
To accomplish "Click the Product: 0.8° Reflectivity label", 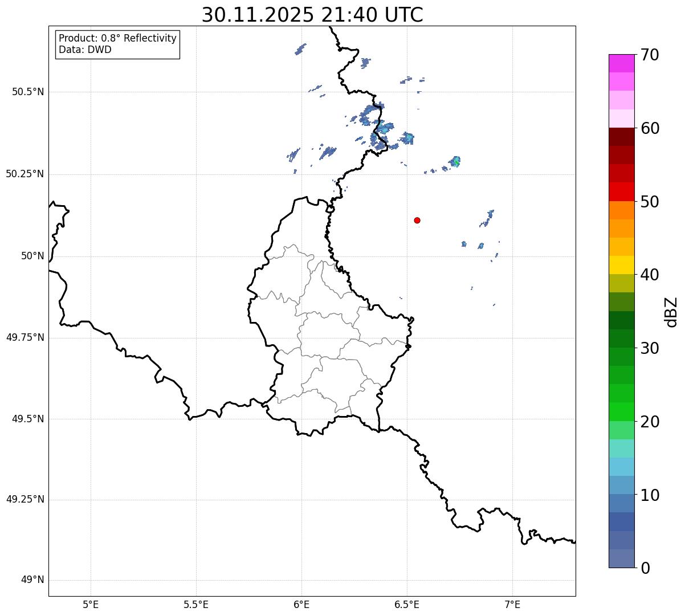I will pyautogui.click(x=118, y=38).
